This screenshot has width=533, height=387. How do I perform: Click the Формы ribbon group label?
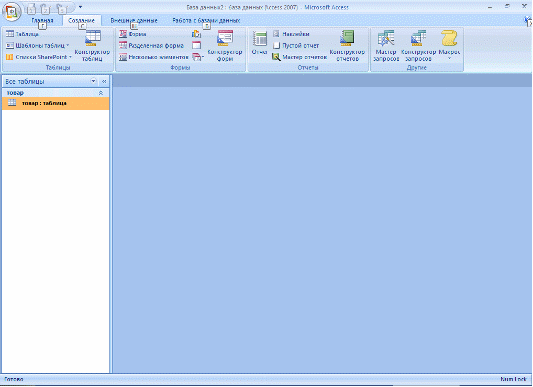[x=180, y=68]
